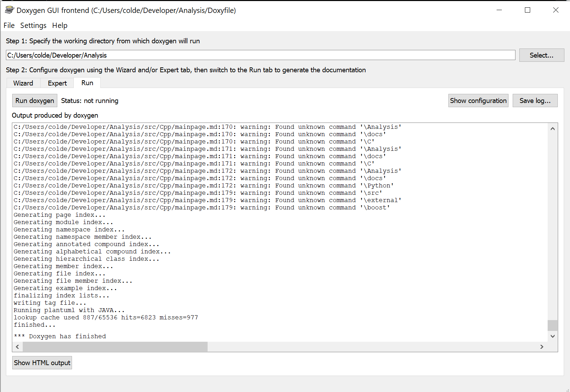Switch to the Wizard tab
Viewport: 570px width, 392px height.
point(23,83)
